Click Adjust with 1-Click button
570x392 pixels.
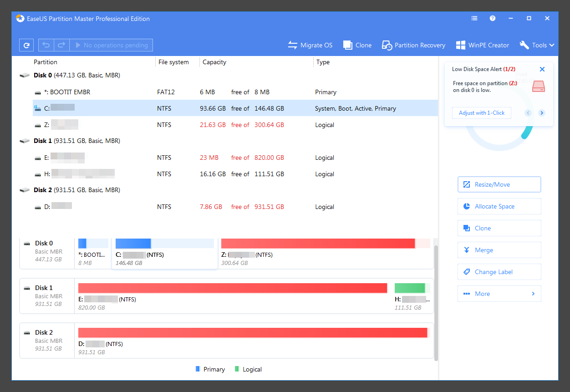pyautogui.click(x=481, y=113)
